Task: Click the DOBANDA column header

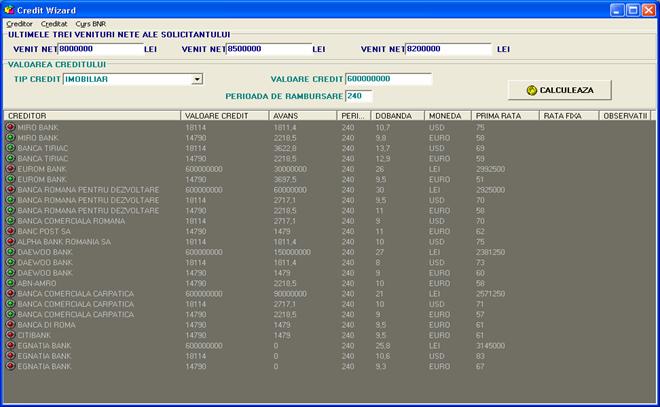Action: [398, 115]
